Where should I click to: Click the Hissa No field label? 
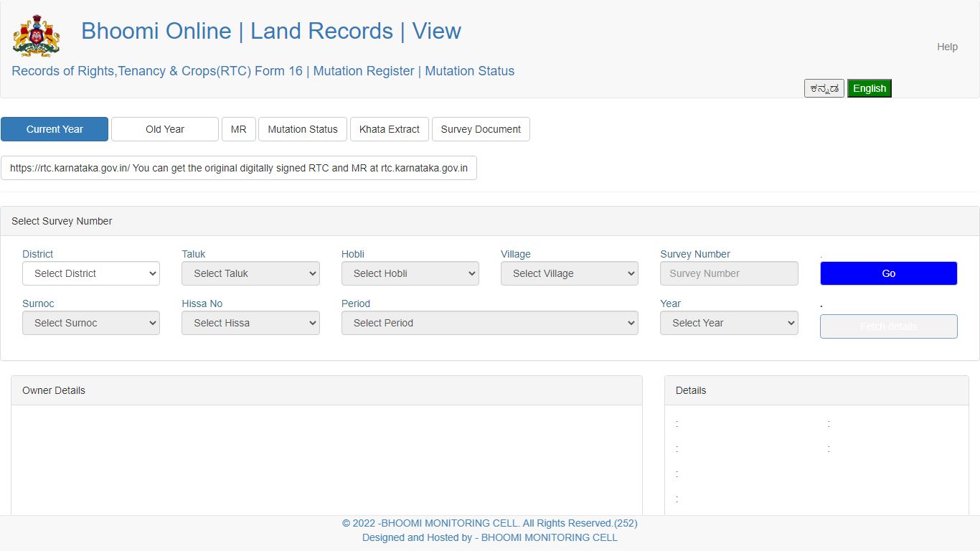(202, 303)
